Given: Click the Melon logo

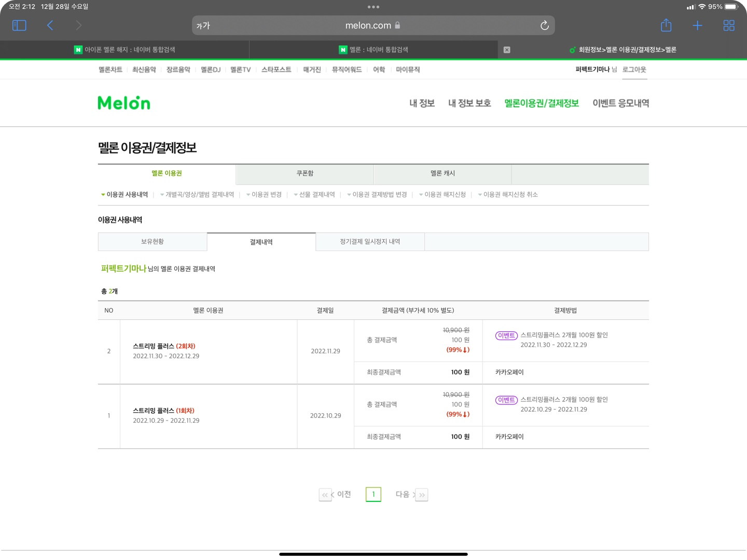Looking at the screenshot, I should pos(124,103).
